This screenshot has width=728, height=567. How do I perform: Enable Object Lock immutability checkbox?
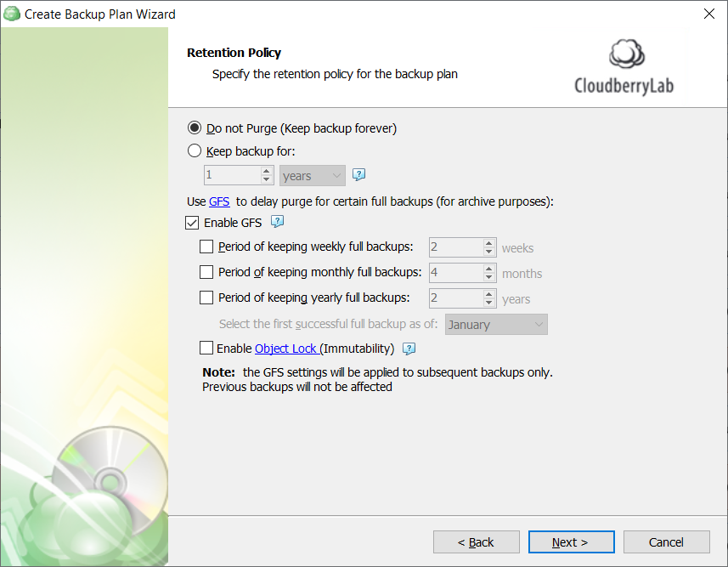coord(206,348)
